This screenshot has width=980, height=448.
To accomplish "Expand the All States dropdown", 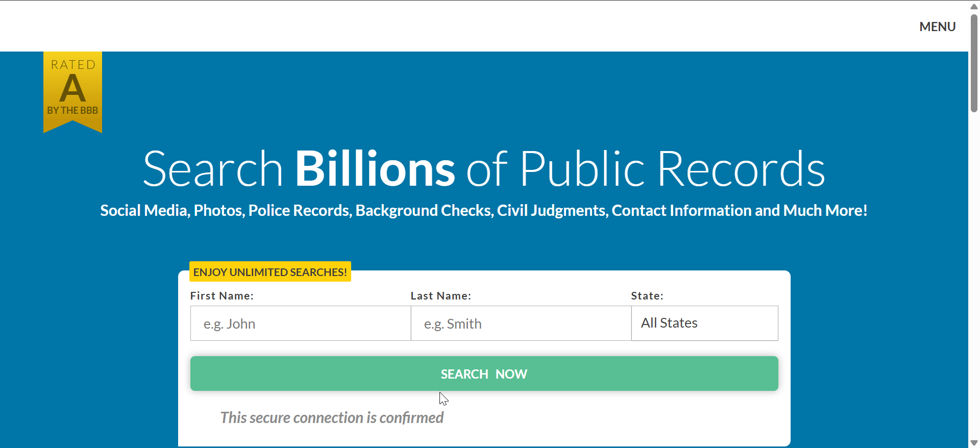I will (x=704, y=323).
